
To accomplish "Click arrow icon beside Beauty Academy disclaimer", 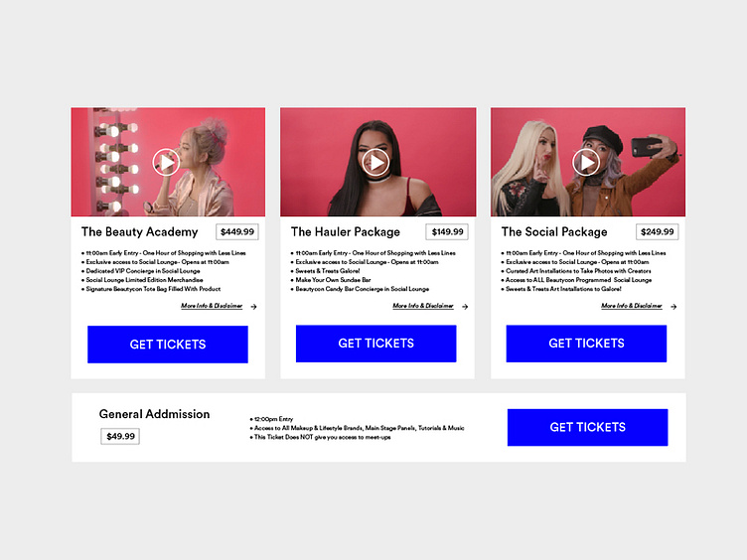I will (253, 307).
